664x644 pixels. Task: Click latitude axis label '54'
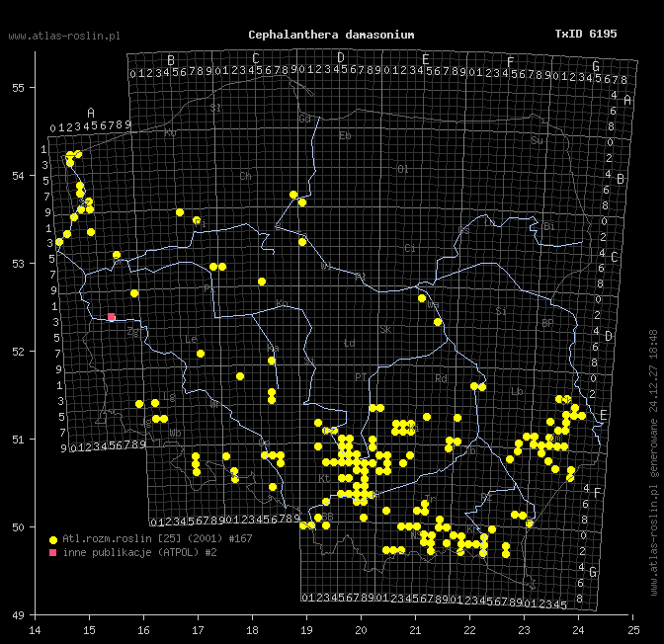tap(18, 176)
